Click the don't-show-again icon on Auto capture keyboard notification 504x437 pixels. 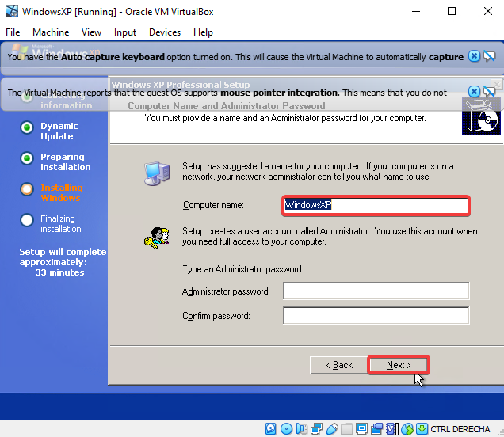tap(490, 56)
